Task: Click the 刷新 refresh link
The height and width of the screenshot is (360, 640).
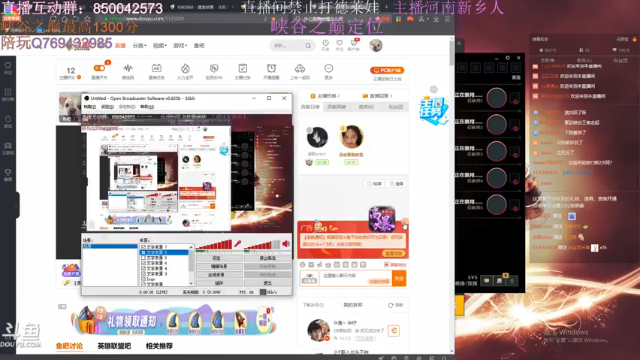Action: 396,305
